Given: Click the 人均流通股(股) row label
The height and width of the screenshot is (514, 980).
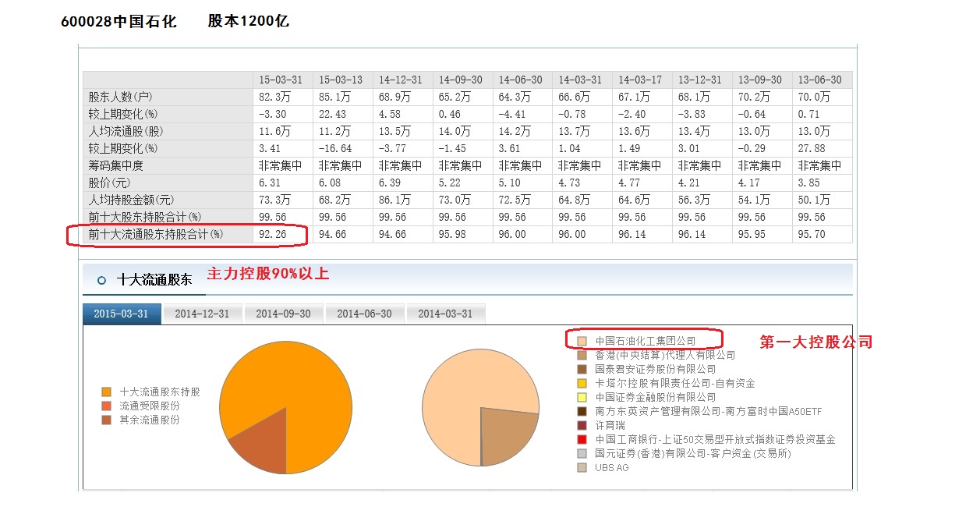Looking at the screenshot, I should point(126,131).
